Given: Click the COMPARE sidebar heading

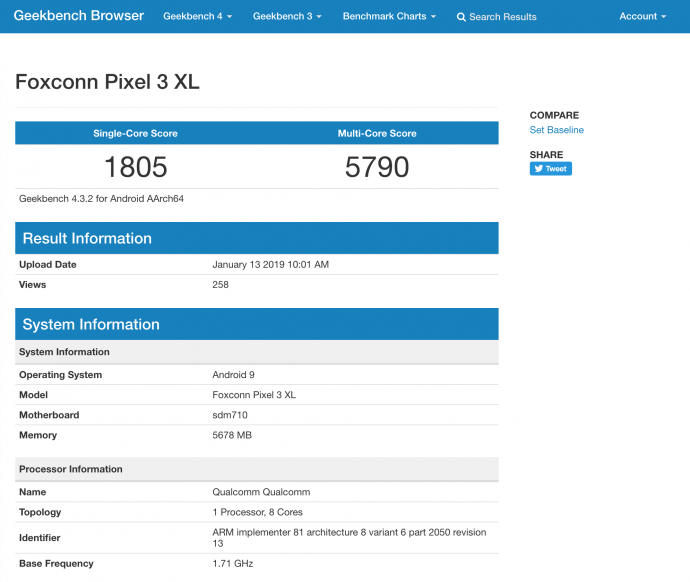Looking at the screenshot, I should (554, 115).
